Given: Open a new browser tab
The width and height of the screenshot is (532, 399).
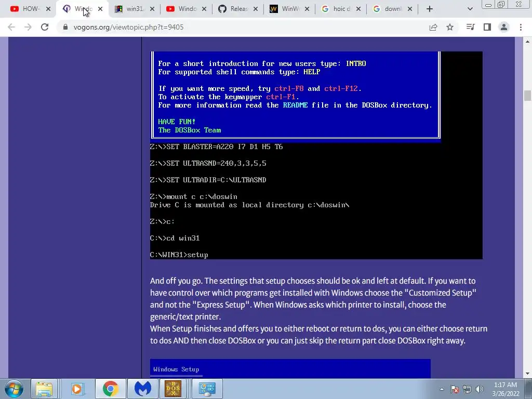Looking at the screenshot, I should 430,9.
